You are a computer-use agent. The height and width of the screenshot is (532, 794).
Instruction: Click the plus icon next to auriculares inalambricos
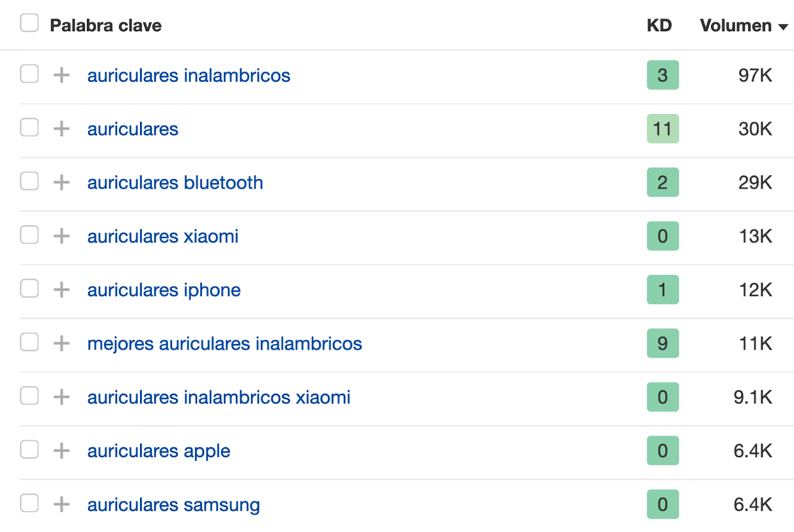62,75
